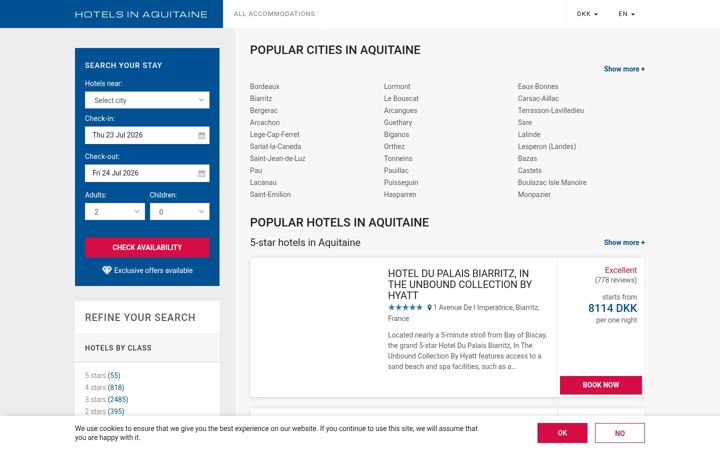The width and height of the screenshot is (720, 450).
Task: Open the Castets city link
Action: tap(530, 170)
